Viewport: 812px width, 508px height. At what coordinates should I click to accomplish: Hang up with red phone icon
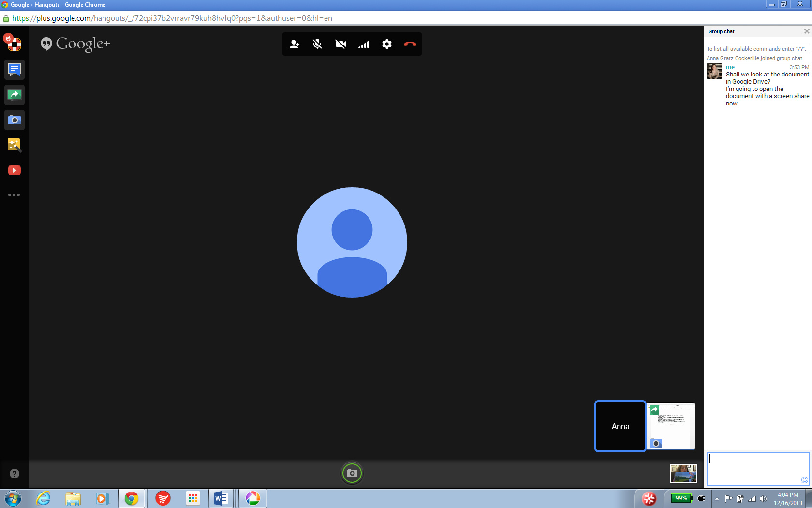coord(410,44)
